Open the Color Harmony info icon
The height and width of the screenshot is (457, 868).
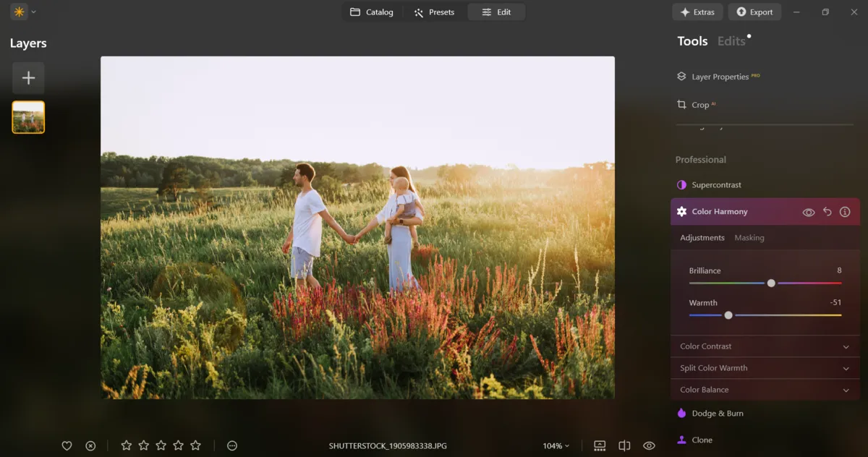pyautogui.click(x=845, y=212)
